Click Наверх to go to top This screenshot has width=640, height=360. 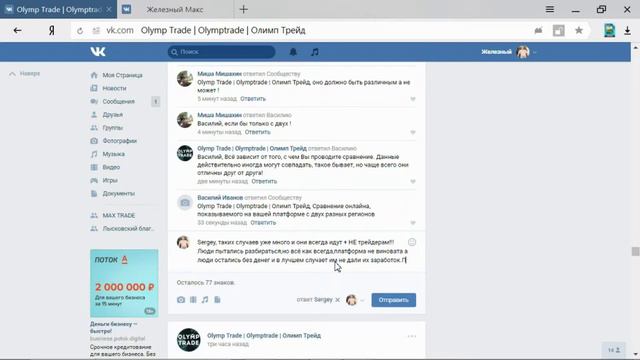[25, 74]
